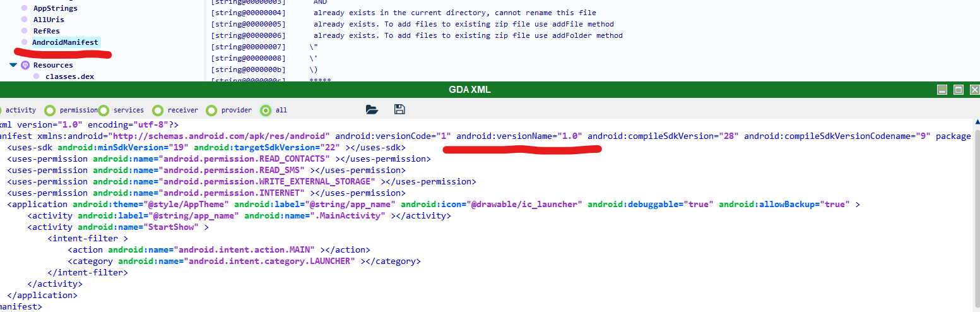Save the XML with floppy disk icon

click(399, 110)
